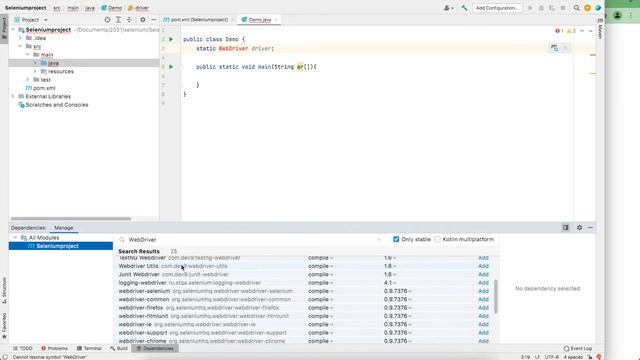This screenshot has width=640, height=360.
Task: Click the Debug bug icon in toolbar
Action: click(541, 8)
